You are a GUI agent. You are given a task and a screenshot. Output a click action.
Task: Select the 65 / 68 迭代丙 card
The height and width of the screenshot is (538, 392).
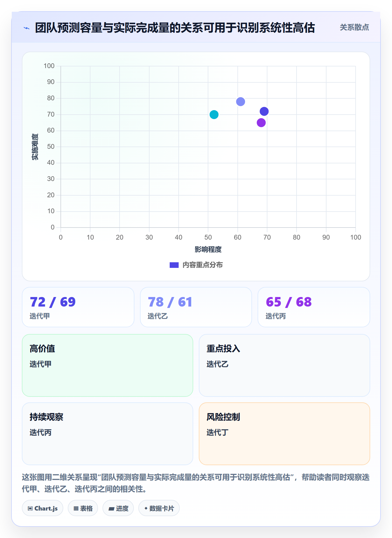(314, 307)
